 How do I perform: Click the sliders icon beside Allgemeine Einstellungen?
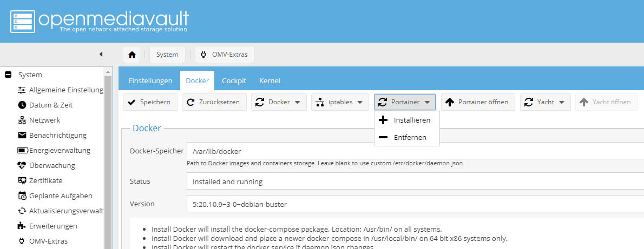(22, 90)
